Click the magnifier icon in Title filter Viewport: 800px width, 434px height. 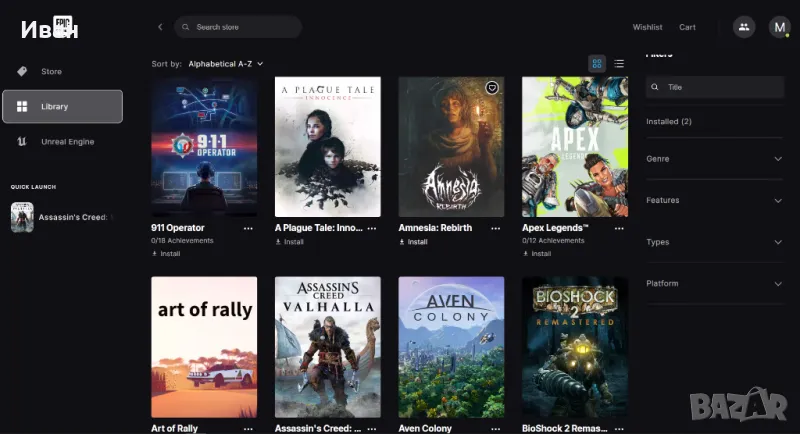(655, 87)
